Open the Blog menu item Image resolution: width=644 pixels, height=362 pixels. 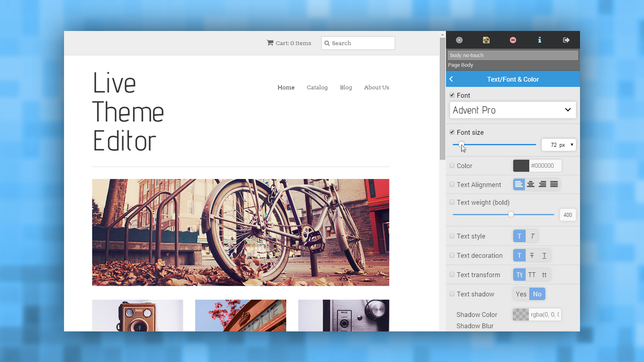click(x=346, y=87)
